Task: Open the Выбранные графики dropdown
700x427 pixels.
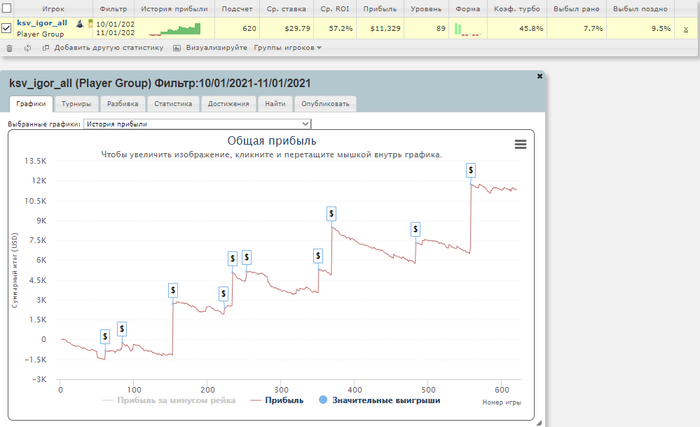Action: 197,124
